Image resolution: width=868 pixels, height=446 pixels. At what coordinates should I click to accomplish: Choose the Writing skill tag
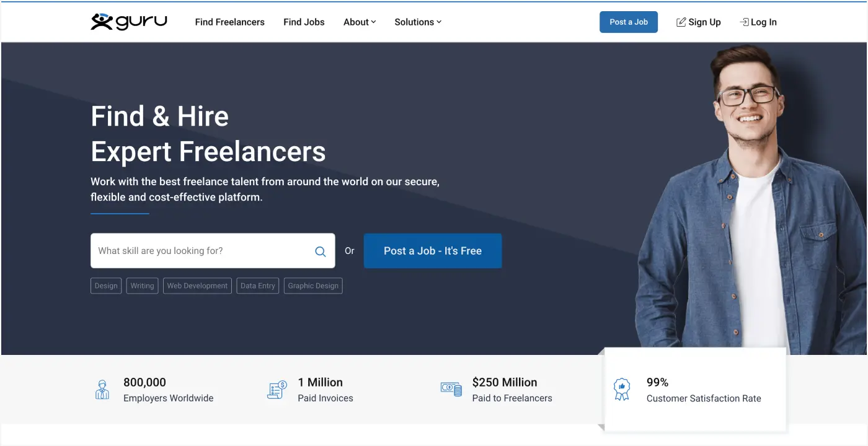pos(142,286)
